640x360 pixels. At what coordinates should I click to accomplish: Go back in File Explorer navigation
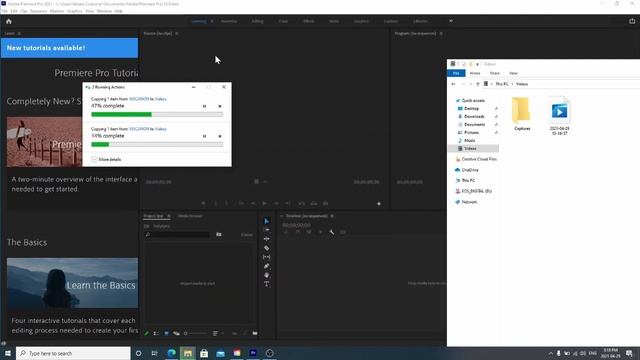coord(453,84)
